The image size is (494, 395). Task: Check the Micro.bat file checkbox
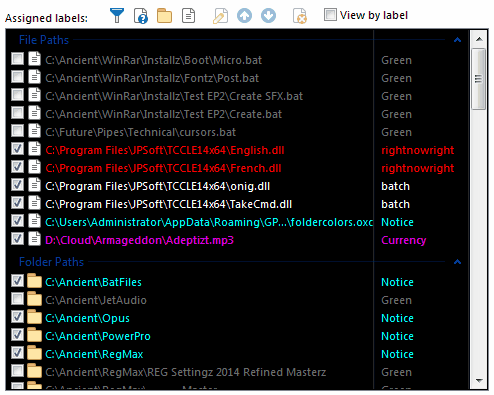[x=17, y=59]
